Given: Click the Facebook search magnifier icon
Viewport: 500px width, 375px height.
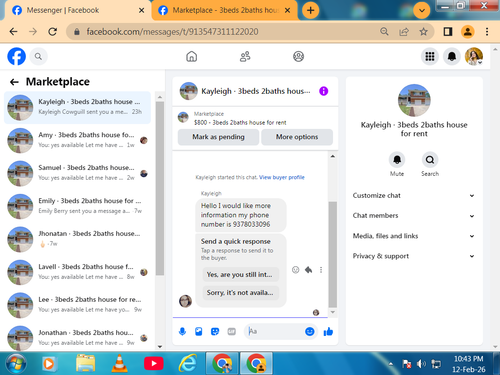Looking at the screenshot, I should [x=38, y=57].
